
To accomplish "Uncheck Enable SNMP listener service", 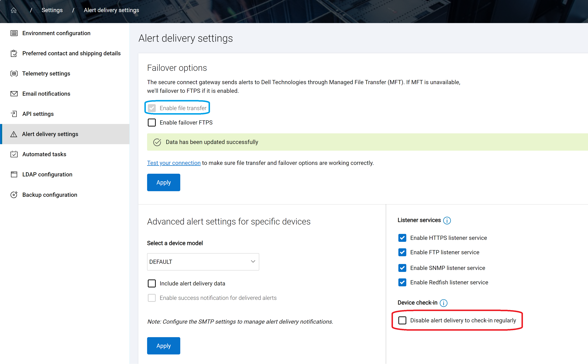I will tap(402, 268).
